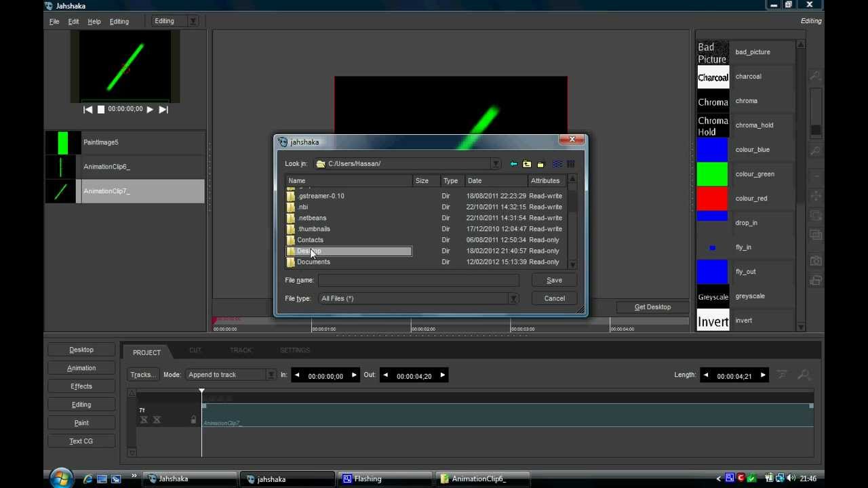The width and height of the screenshot is (868, 488).
Task: Switch to the SETTINGS tab
Action: coord(295,350)
